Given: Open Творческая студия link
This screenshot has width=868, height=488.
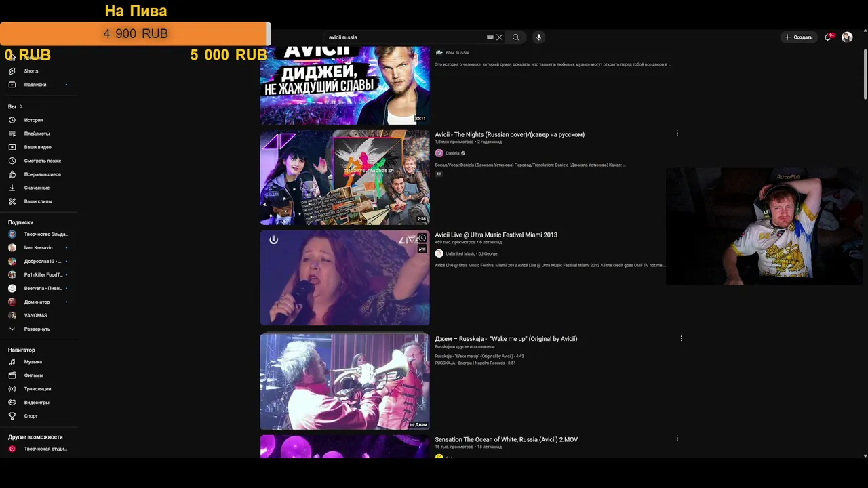Looking at the screenshot, I should 45,449.
